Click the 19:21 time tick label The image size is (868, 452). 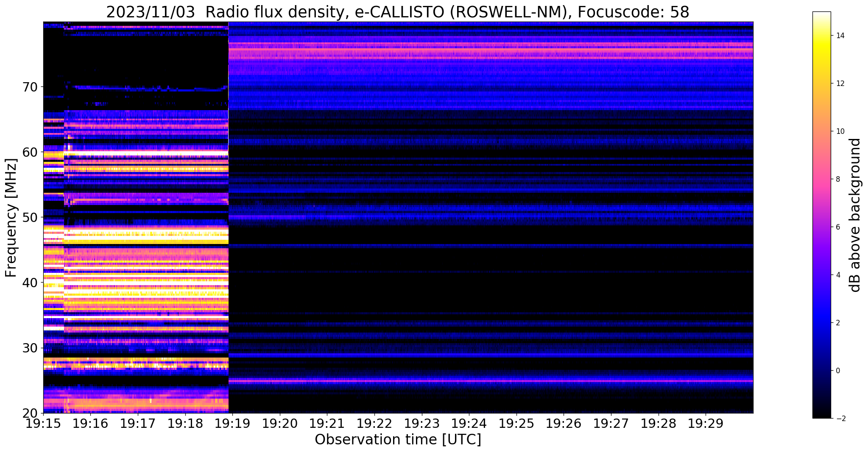point(327,424)
